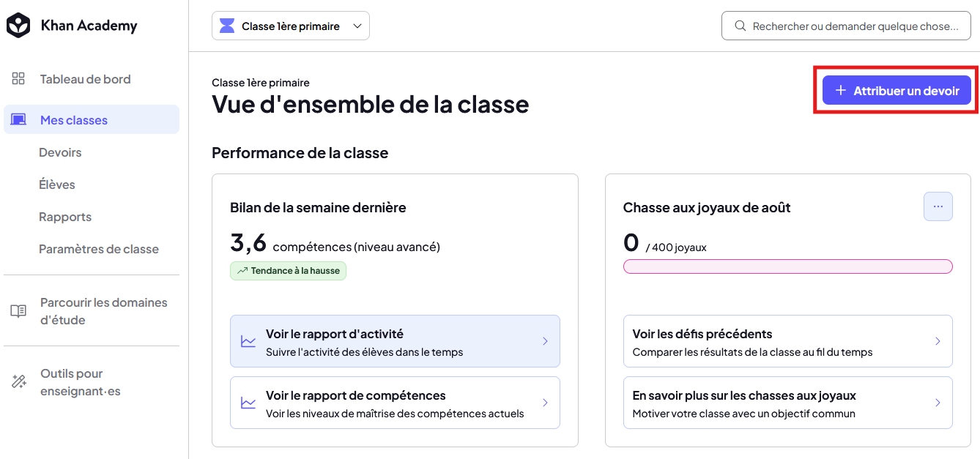Click the Attribuer un devoir button
The height and width of the screenshot is (459, 980).
pyautogui.click(x=897, y=90)
